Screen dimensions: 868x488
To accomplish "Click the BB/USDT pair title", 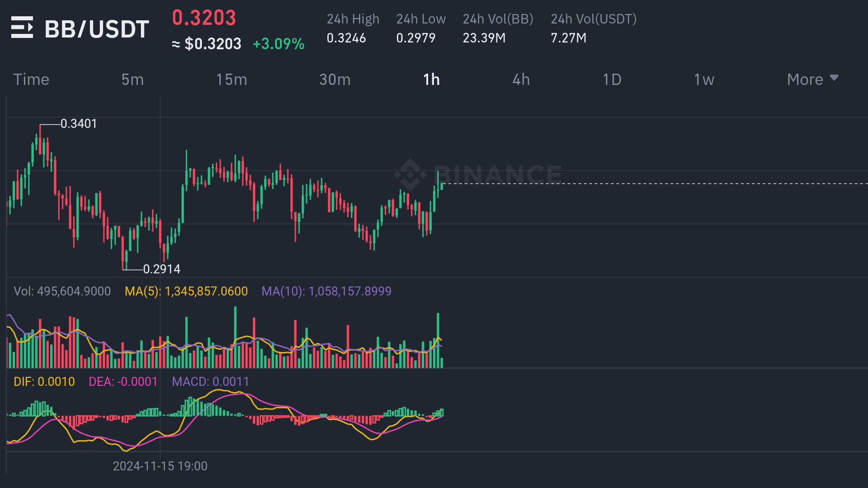I will pyautogui.click(x=97, y=29).
